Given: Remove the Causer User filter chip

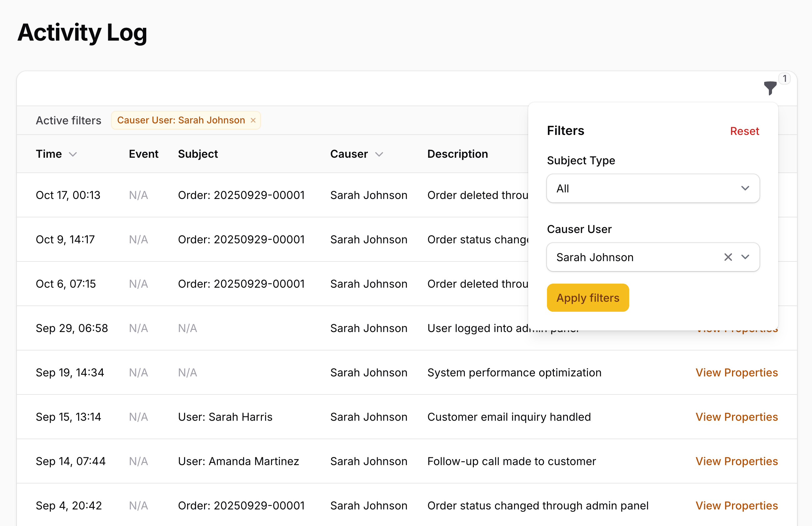Looking at the screenshot, I should [x=253, y=120].
